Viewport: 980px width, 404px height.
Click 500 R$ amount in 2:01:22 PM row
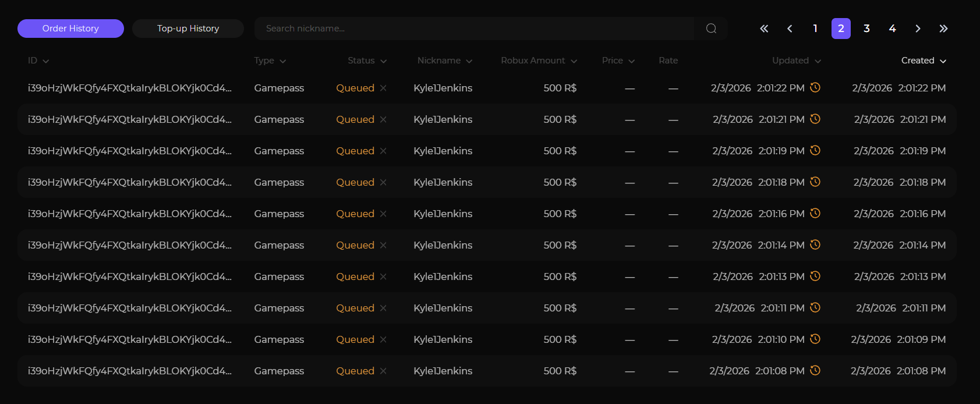coord(560,88)
